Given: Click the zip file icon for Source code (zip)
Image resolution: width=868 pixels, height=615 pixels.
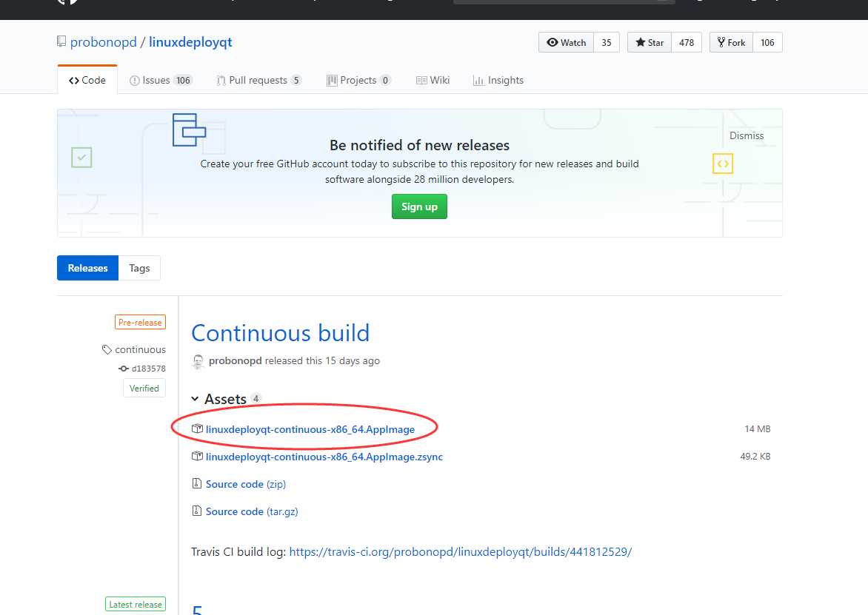Looking at the screenshot, I should [x=196, y=483].
